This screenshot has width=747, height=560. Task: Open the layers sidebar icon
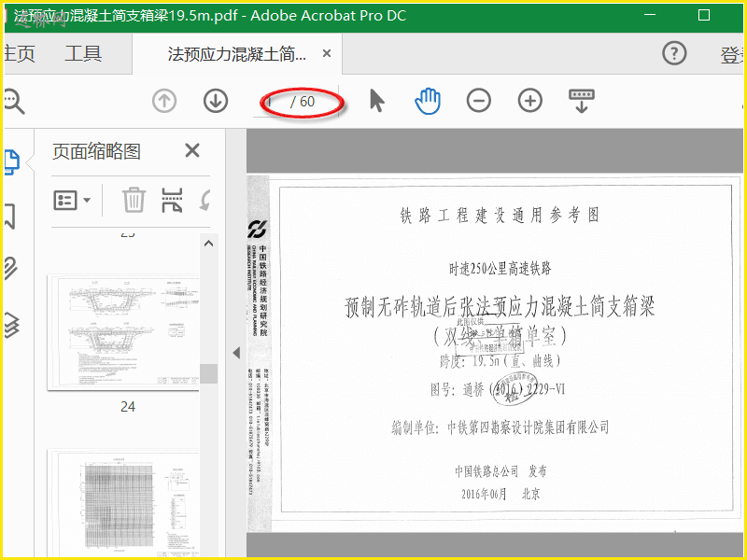coord(11,326)
